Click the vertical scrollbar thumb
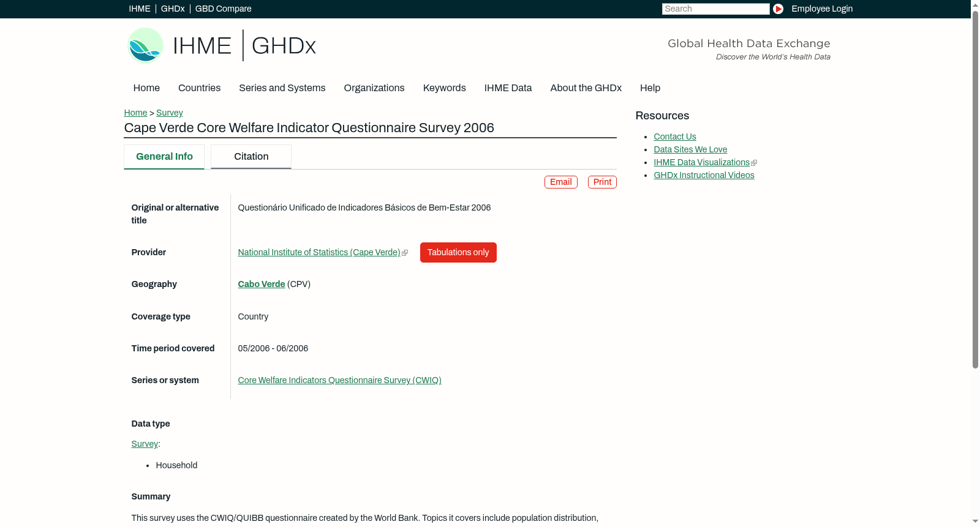This screenshot has height=527, width=980. [x=975, y=189]
